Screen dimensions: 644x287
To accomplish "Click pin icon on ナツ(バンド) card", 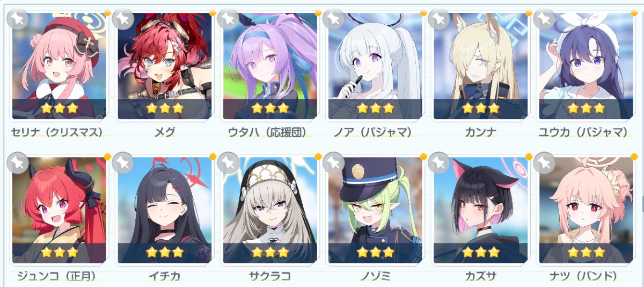I will (545, 162).
